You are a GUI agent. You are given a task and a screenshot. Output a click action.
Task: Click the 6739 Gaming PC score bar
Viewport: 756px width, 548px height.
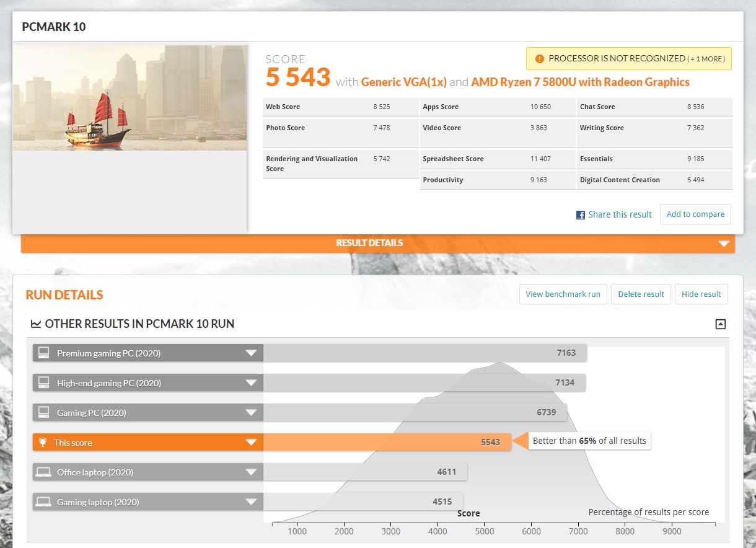[415, 413]
